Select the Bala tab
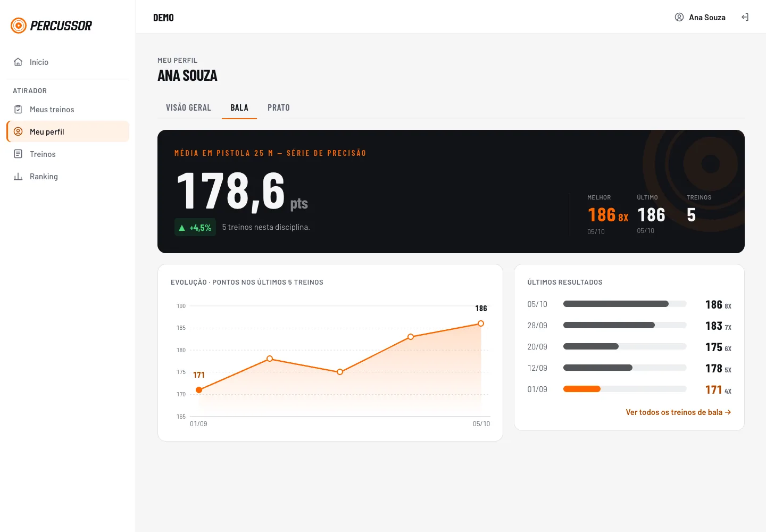The height and width of the screenshot is (532, 766). 239,107
